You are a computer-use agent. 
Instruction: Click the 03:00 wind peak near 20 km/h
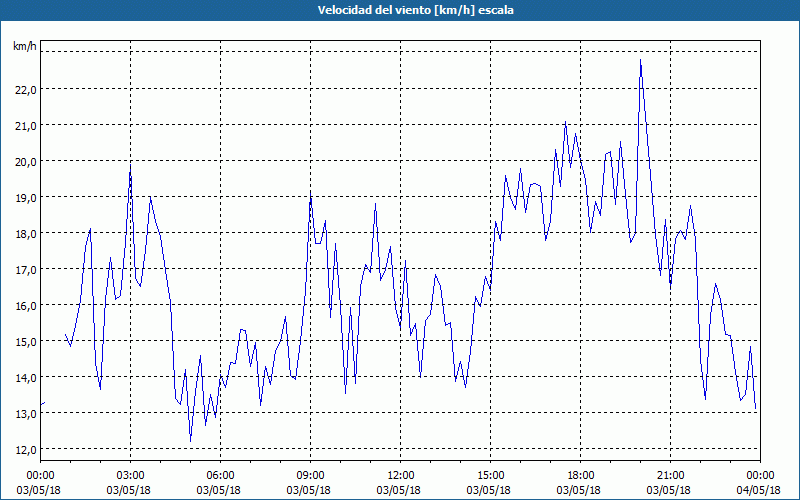pyautogui.click(x=130, y=165)
